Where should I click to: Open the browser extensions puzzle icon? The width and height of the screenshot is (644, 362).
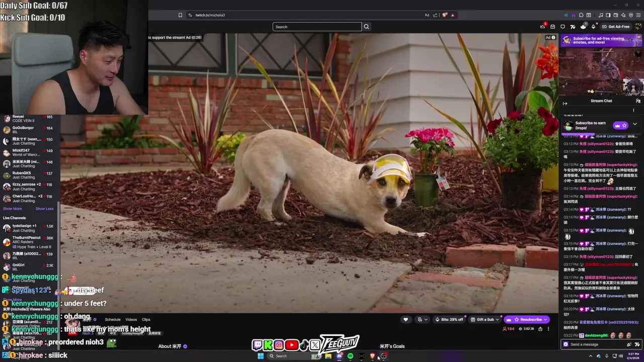[581, 15]
